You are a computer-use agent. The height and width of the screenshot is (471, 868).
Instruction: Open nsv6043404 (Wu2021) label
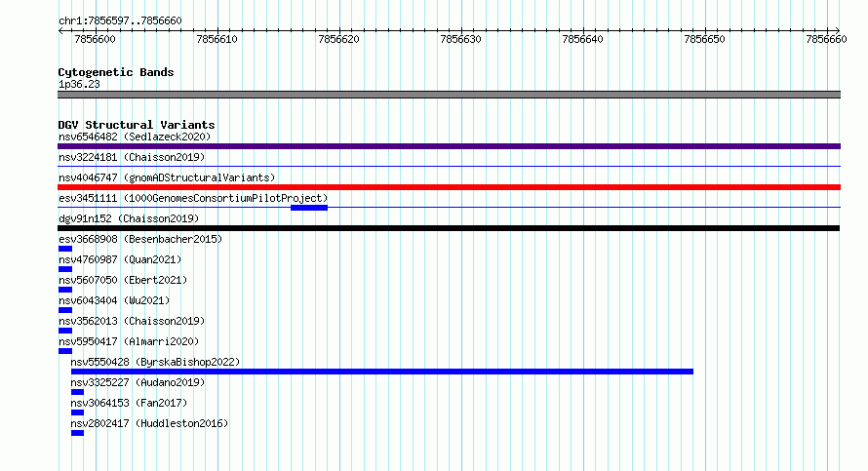[114, 300]
